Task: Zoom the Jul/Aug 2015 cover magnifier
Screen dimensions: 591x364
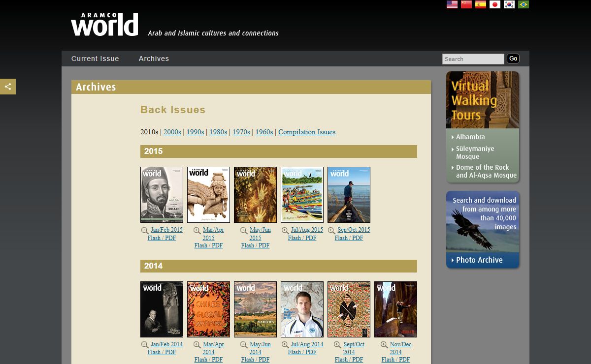Action: coord(285,230)
